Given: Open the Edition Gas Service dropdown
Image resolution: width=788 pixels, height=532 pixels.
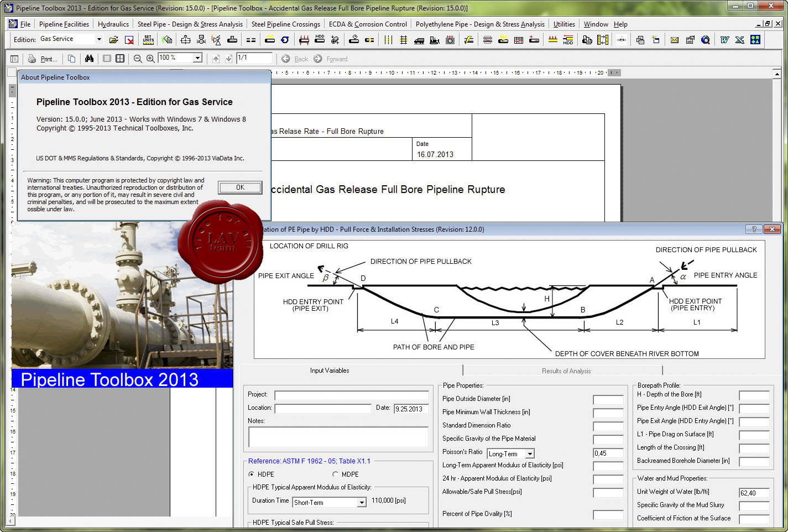Looking at the screenshot, I should coord(99,39).
